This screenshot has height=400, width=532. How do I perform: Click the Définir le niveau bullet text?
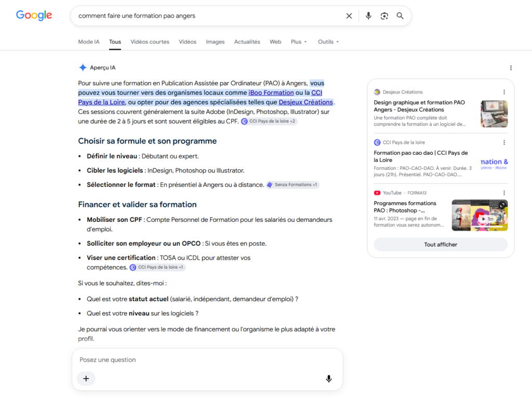(x=142, y=156)
